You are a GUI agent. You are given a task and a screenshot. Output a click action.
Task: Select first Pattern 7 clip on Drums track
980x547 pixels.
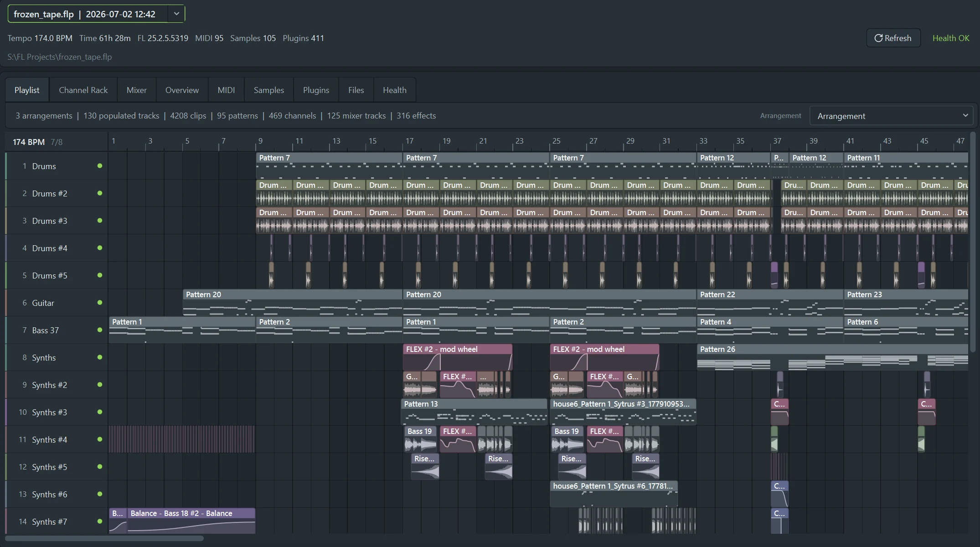click(x=329, y=166)
